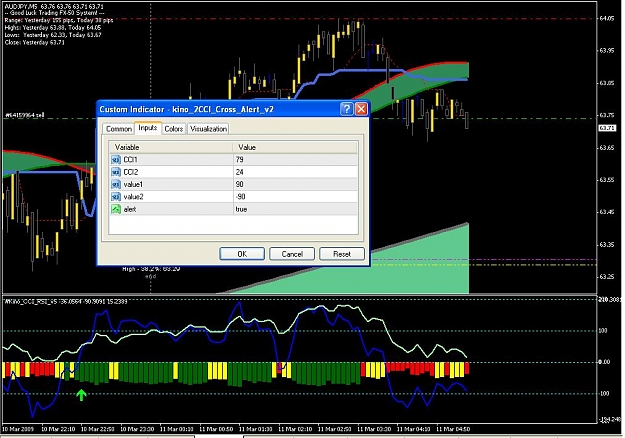Click the sell order label on the chart
Screen dimensions: 625x438
24,115
